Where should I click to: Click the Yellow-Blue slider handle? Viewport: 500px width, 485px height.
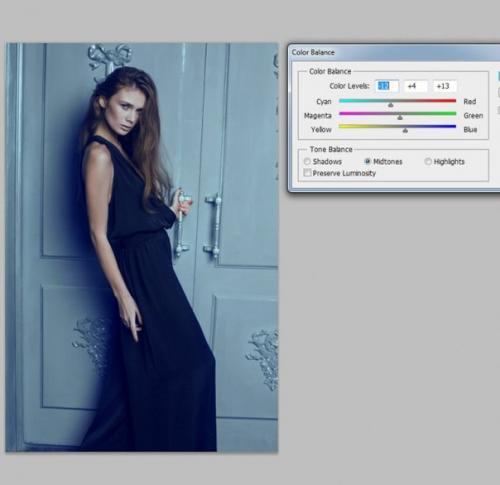coord(405,130)
